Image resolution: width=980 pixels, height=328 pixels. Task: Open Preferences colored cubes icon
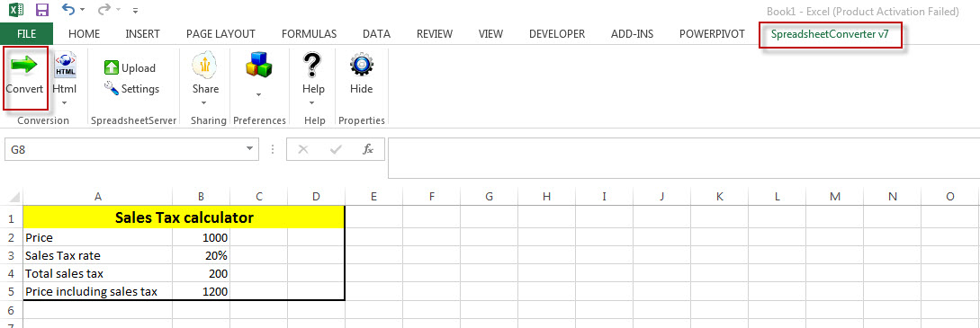tap(258, 64)
